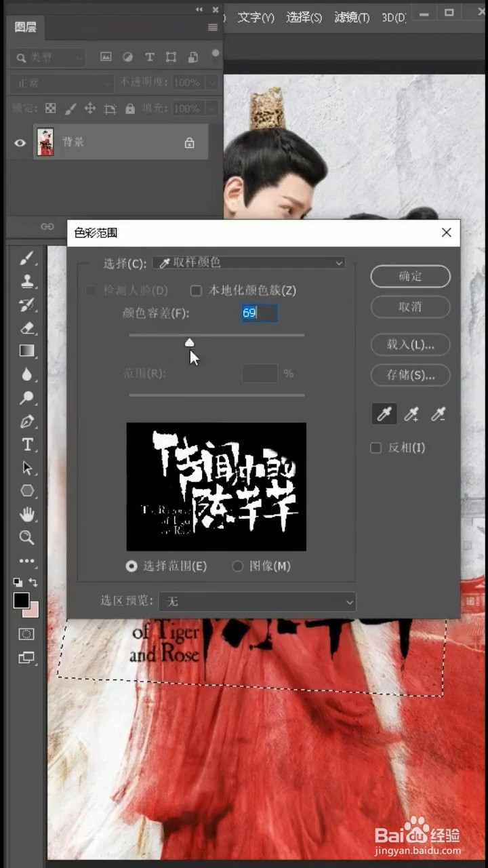Click the 取消 button
The image size is (488, 868).
pos(410,307)
